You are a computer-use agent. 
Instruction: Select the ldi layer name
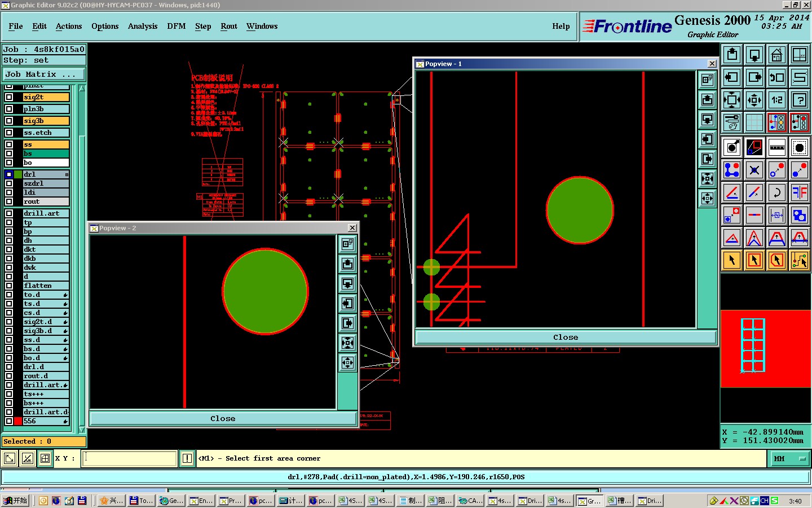[46, 192]
